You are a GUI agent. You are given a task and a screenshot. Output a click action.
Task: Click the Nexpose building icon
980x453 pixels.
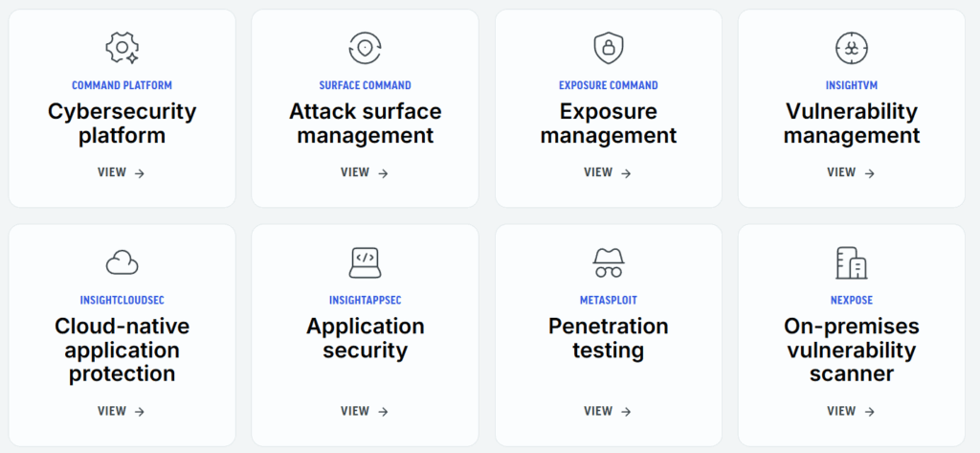point(851,261)
